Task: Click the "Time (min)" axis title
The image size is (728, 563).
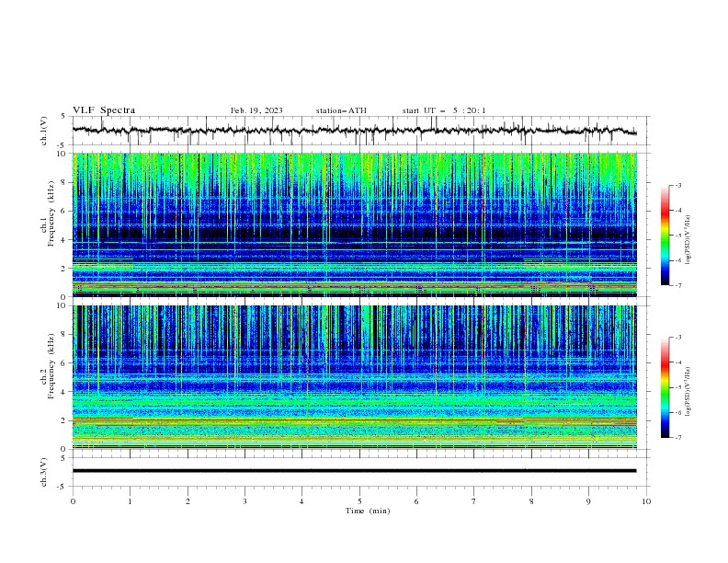Action: [x=368, y=511]
